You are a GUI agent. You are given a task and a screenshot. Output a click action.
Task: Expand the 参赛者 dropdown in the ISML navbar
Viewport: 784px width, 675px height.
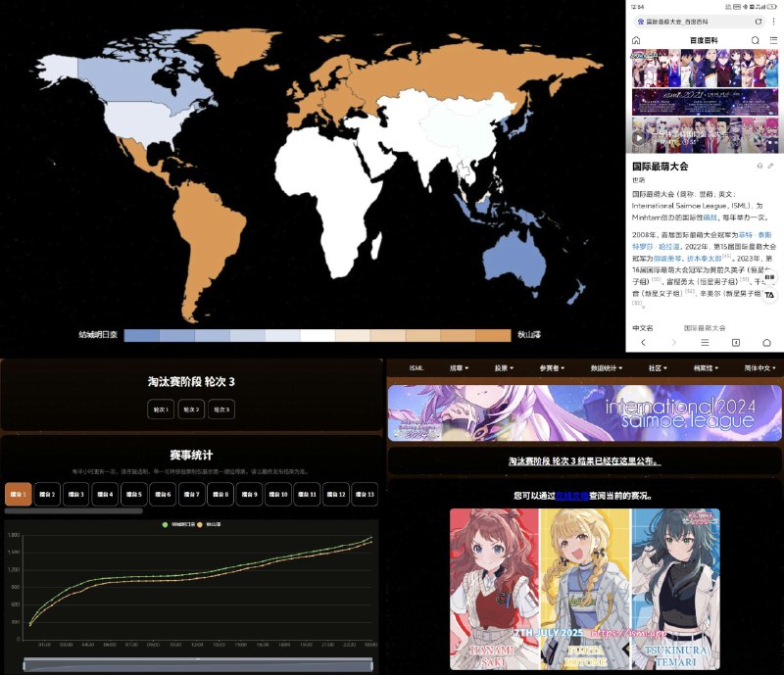552,368
